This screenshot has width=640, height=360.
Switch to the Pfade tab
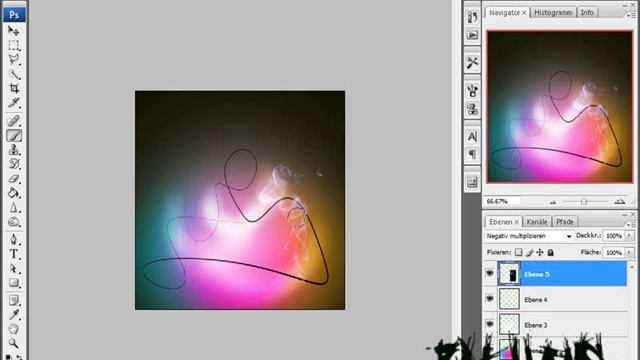[565, 222]
